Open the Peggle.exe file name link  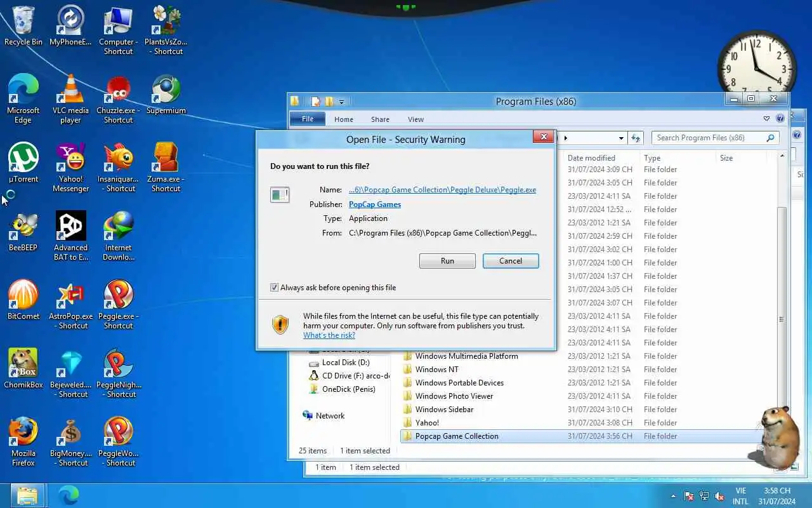pos(442,190)
